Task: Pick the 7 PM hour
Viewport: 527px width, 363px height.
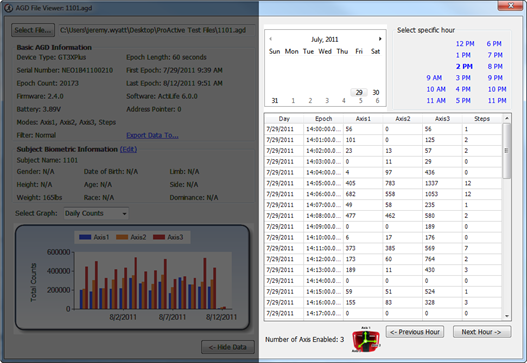Action: click(x=495, y=55)
